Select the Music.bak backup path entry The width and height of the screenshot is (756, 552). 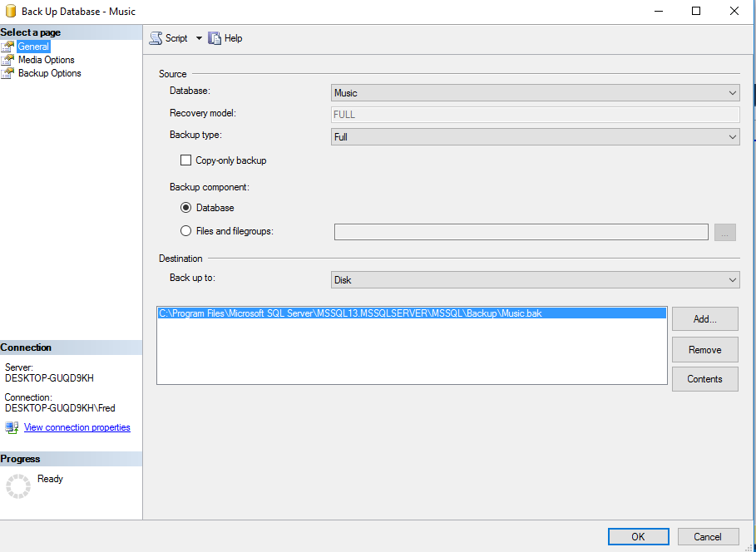[350, 313]
